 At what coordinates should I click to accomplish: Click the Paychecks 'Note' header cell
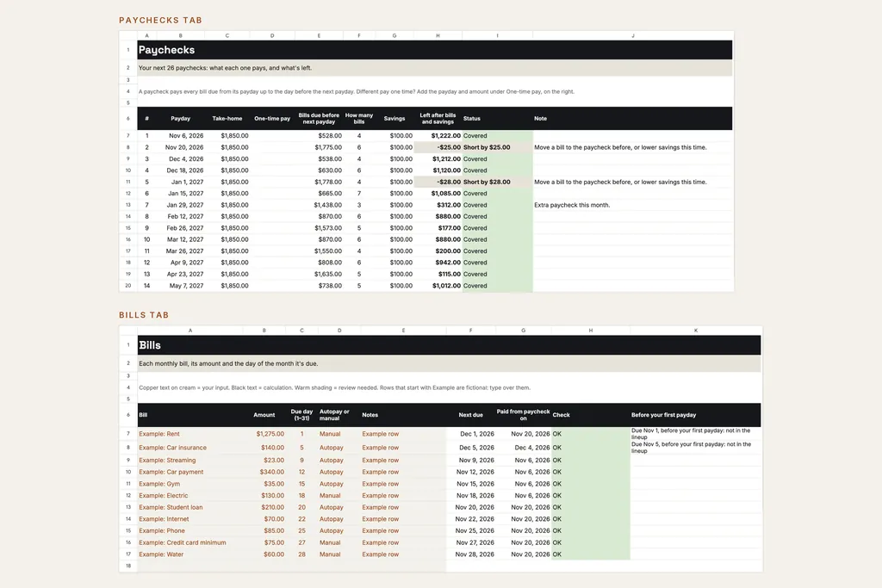coord(632,119)
